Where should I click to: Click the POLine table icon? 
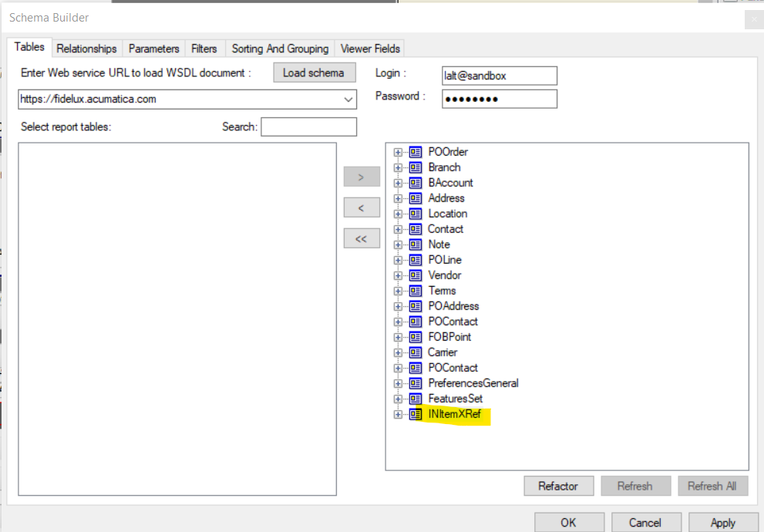coord(416,260)
